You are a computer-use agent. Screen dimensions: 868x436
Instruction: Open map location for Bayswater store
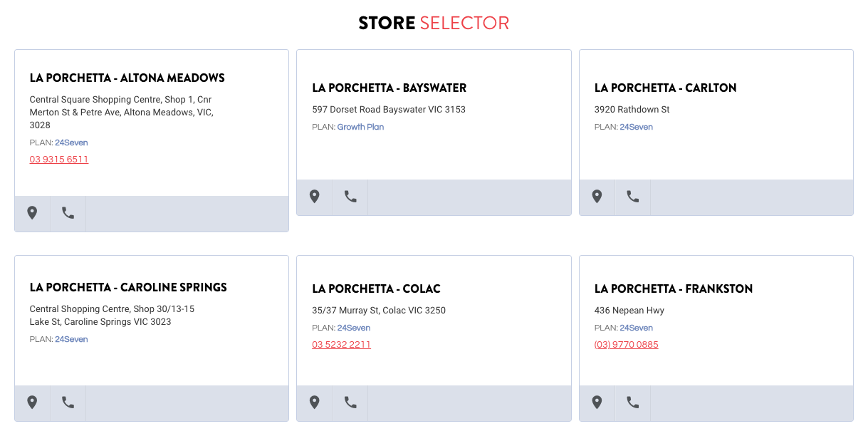point(314,197)
